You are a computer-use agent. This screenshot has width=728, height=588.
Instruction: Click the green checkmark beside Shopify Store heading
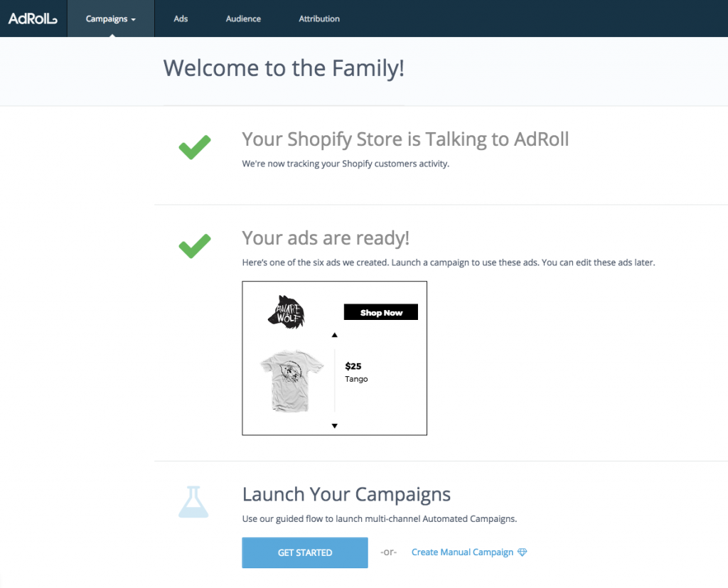(195, 147)
